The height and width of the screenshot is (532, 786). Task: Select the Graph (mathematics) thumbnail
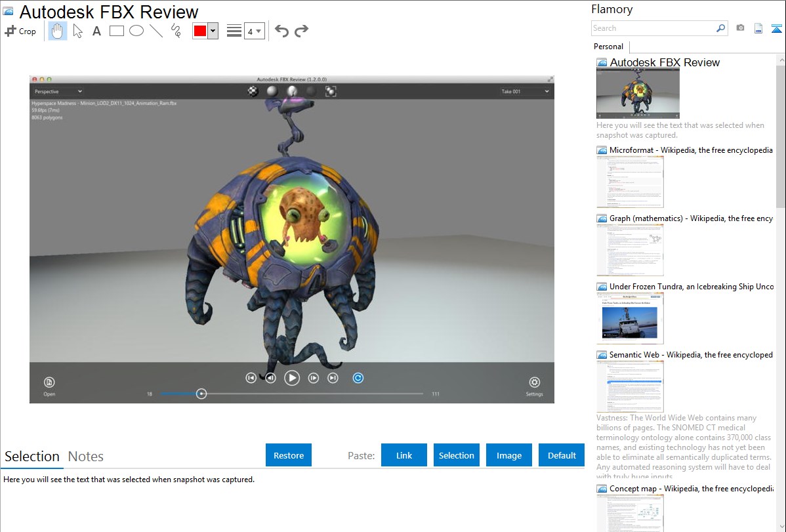630,250
